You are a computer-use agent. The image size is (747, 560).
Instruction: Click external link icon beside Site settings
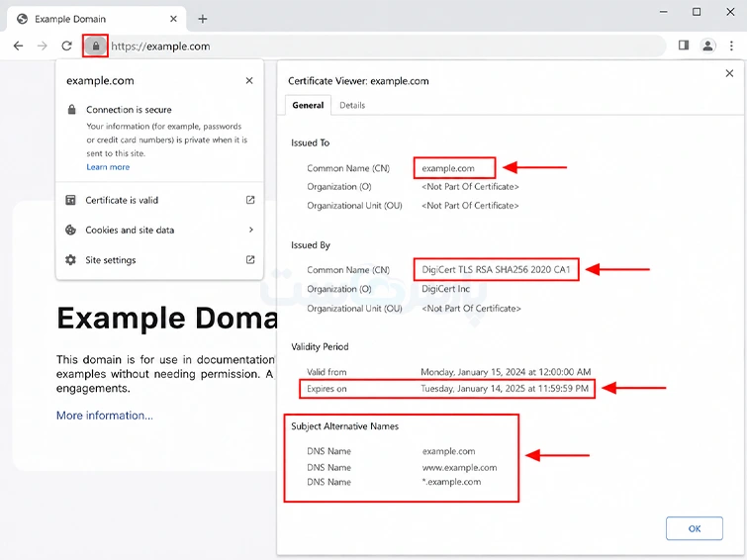tap(250, 260)
